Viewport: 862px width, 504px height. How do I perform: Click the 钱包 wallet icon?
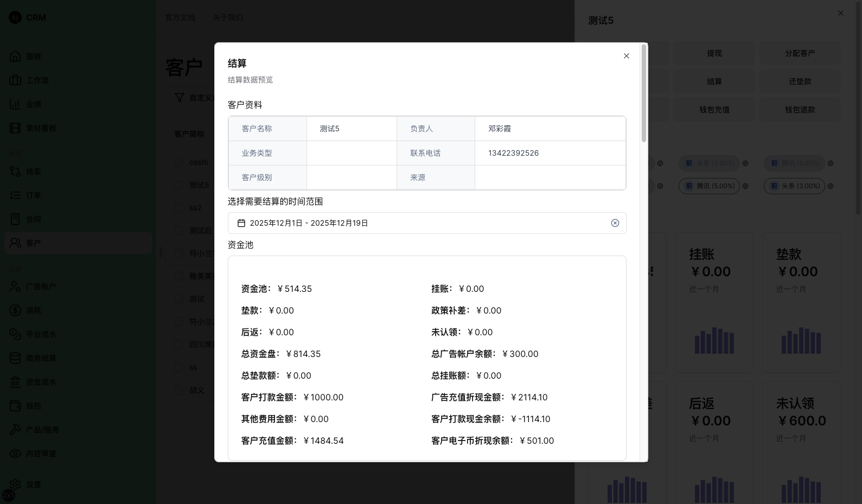click(15, 406)
